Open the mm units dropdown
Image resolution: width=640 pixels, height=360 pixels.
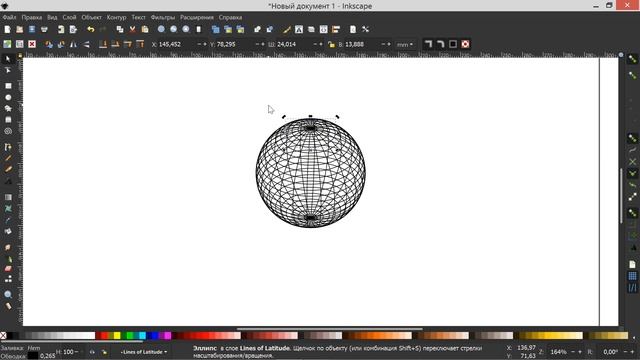tap(405, 44)
